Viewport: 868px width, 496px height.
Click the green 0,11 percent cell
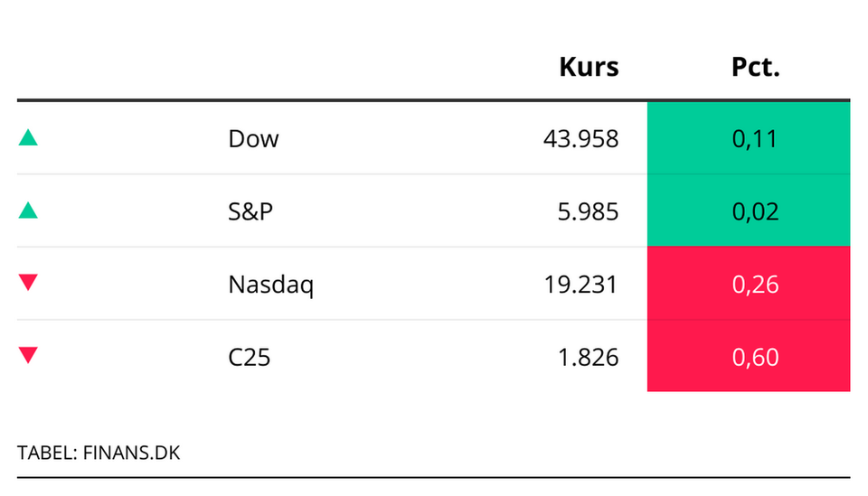749,138
